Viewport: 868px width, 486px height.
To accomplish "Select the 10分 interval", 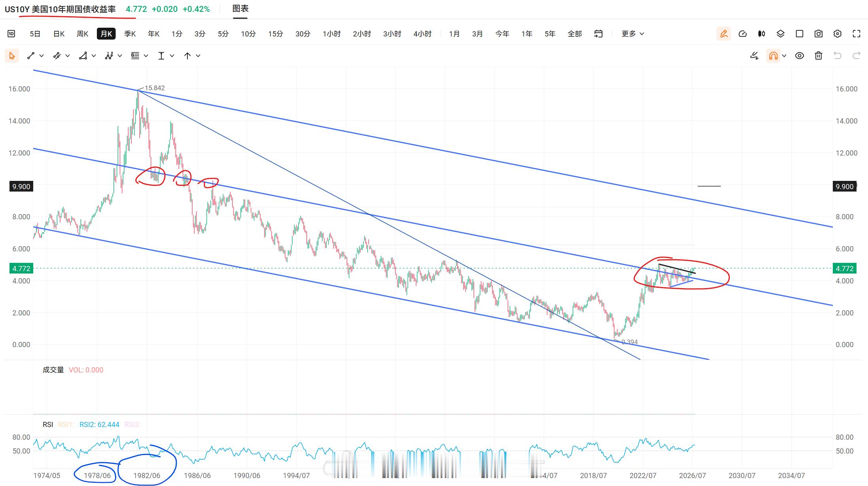I will pos(248,34).
